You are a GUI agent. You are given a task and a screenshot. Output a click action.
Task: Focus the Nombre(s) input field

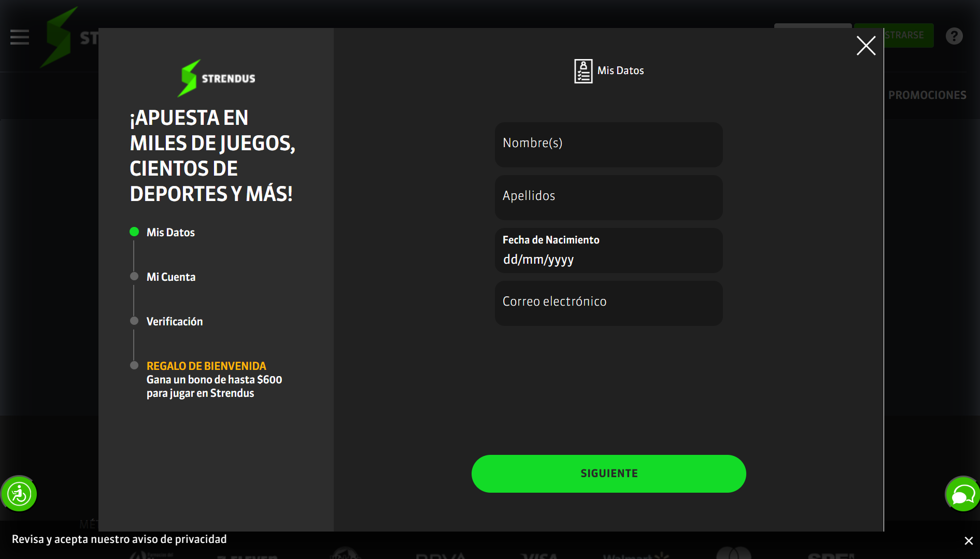click(608, 145)
